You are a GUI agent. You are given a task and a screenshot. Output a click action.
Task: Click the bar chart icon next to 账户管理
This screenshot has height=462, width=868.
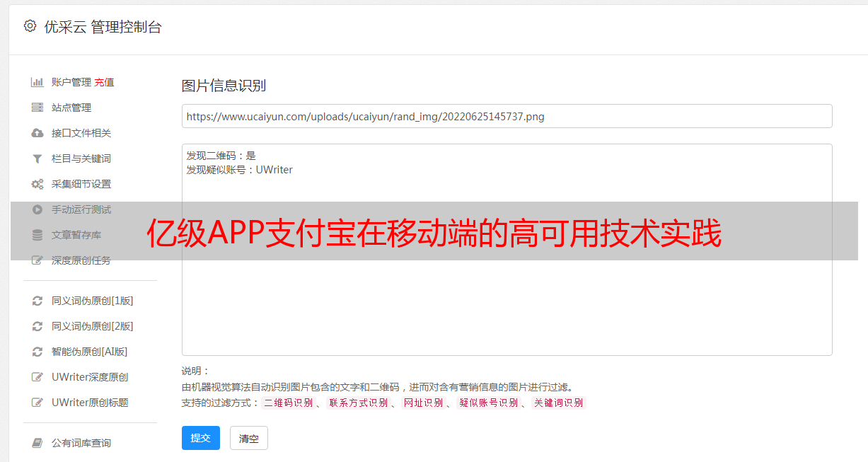37,82
